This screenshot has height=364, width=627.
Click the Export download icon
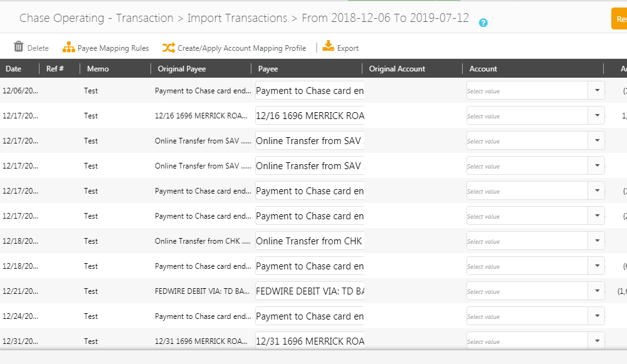point(329,46)
